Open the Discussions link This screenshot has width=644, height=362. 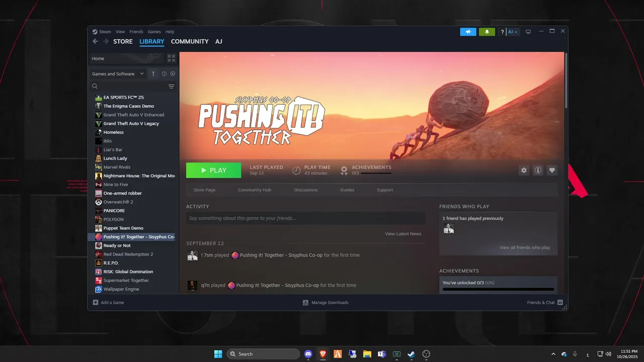tap(306, 190)
